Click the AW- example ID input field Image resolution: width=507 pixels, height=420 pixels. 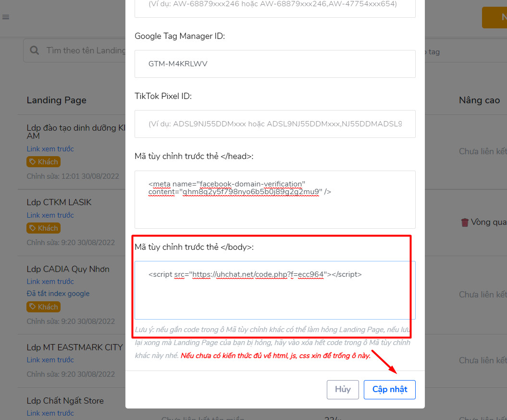(275, 8)
